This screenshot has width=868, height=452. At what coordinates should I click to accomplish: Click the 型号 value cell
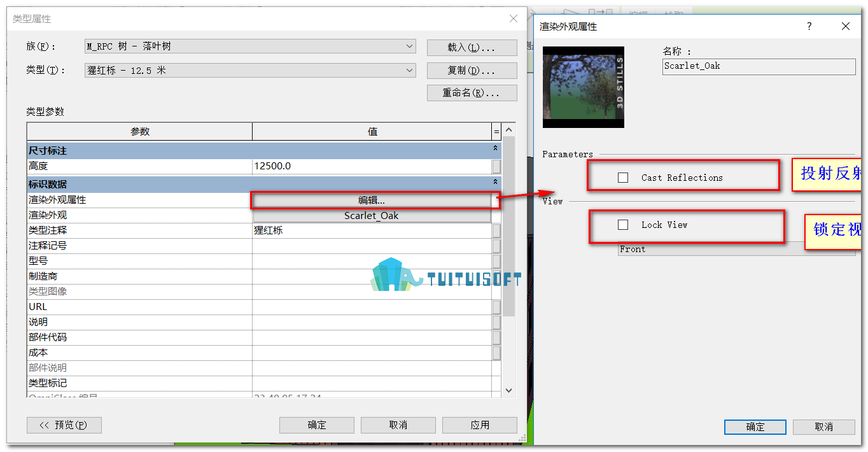tap(372, 261)
